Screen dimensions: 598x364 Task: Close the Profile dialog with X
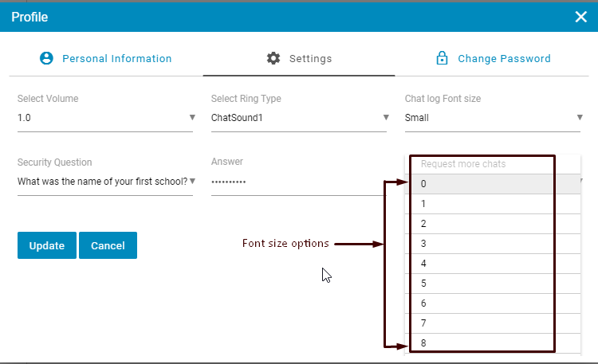coord(580,17)
